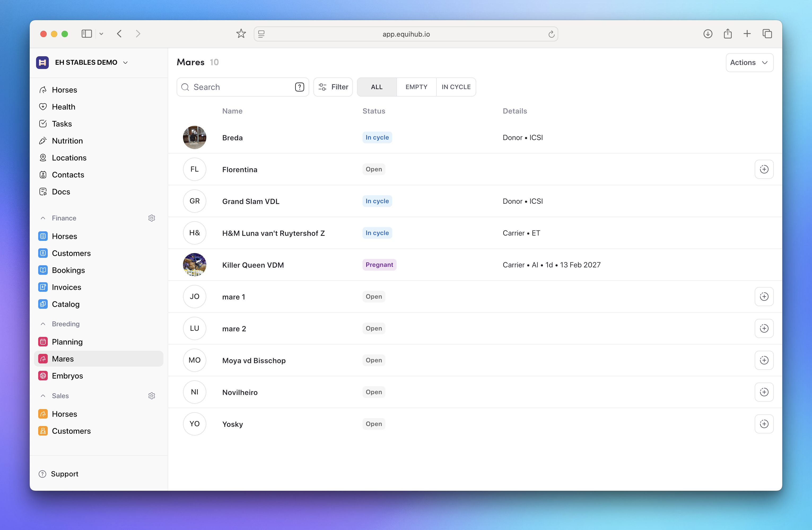Click the browser share icon

pos(727,34)
